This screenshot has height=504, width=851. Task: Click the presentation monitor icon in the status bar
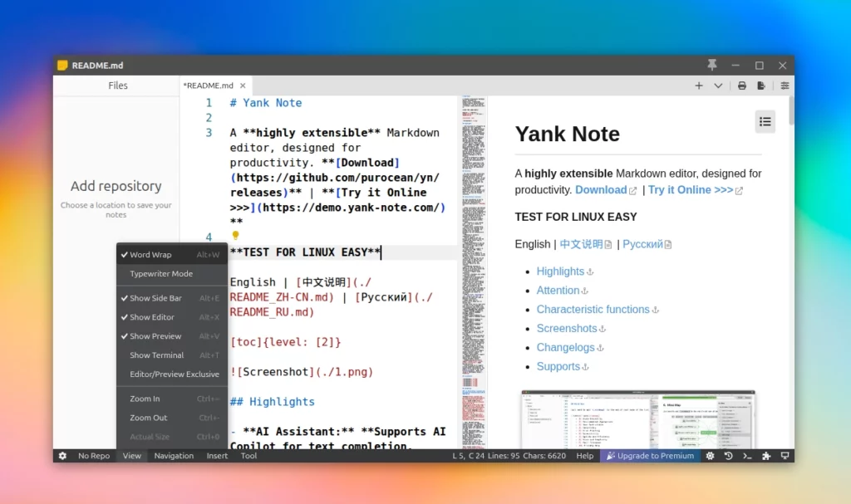[x=785, y=456]
